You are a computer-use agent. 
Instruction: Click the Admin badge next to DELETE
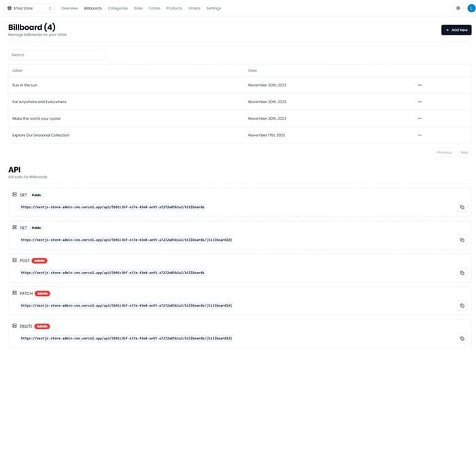pos(42,326)
